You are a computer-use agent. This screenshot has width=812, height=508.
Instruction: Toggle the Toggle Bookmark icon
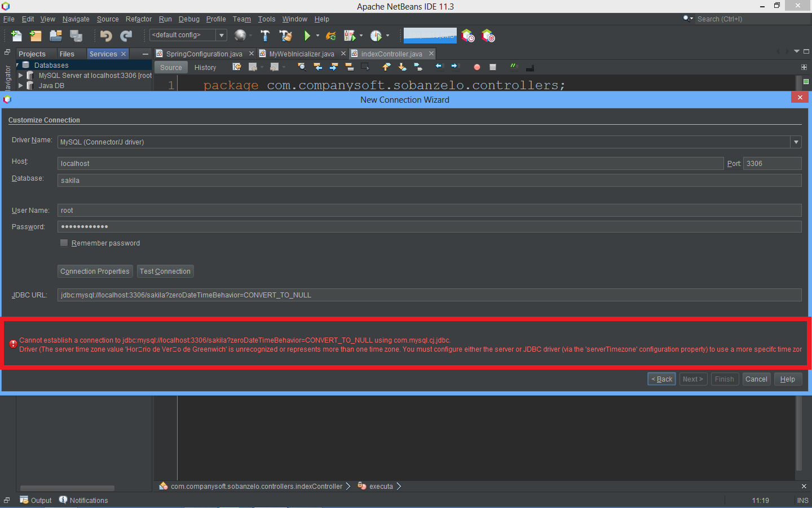click(418, 67)
